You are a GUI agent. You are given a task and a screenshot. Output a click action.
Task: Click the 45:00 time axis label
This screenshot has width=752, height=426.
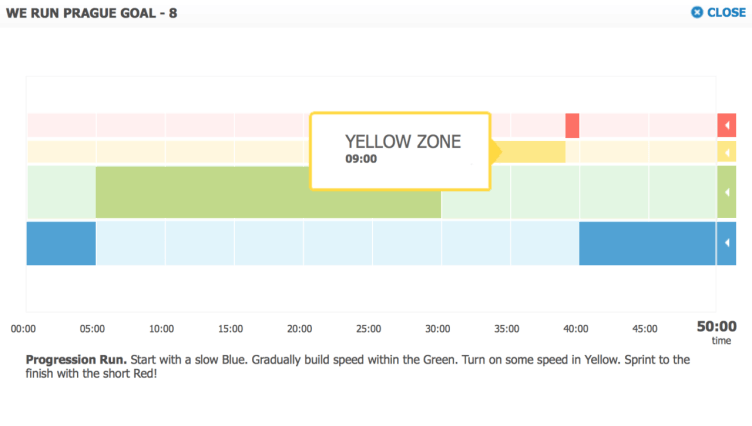645,328
